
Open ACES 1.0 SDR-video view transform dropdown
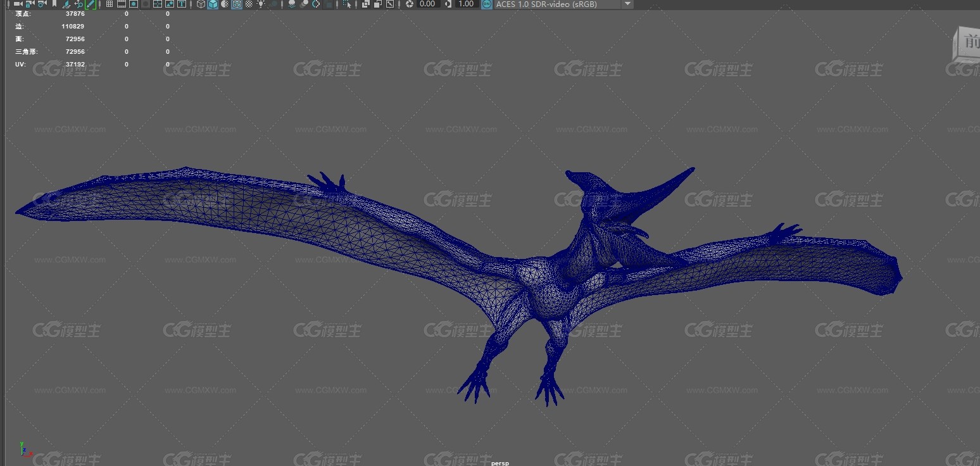point(563,4)
